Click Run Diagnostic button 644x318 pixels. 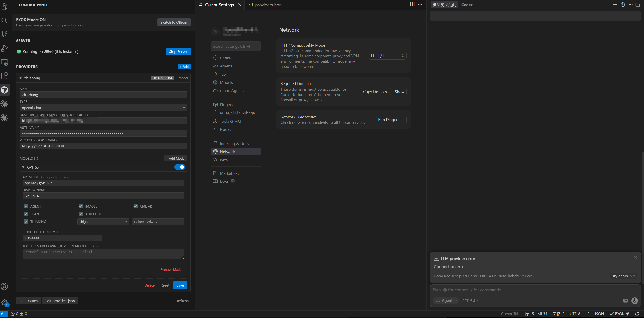click(x=391, y=120)
